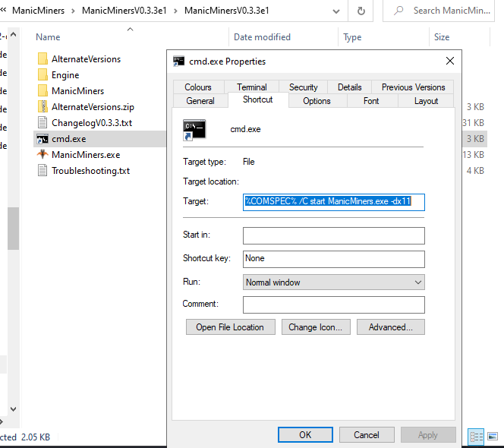Click the cmd.exe shortcut icon in file list
Viewport: 504px width, 448px height.
coord(43,139)
